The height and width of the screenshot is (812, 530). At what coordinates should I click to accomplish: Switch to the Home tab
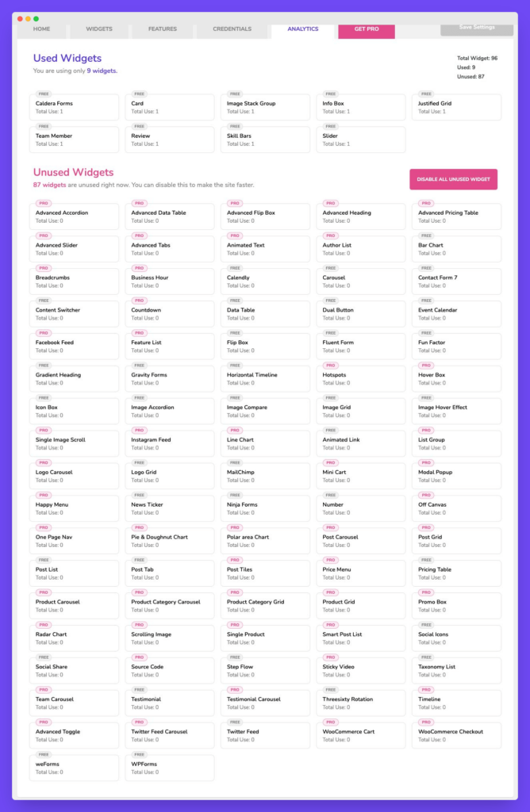40,30
